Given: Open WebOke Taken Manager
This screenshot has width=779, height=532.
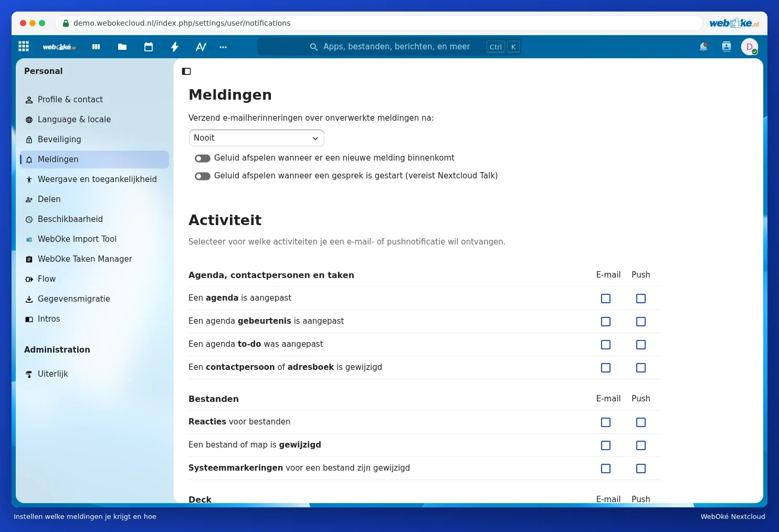Looking at the screenshot, I should click(94, 259).
